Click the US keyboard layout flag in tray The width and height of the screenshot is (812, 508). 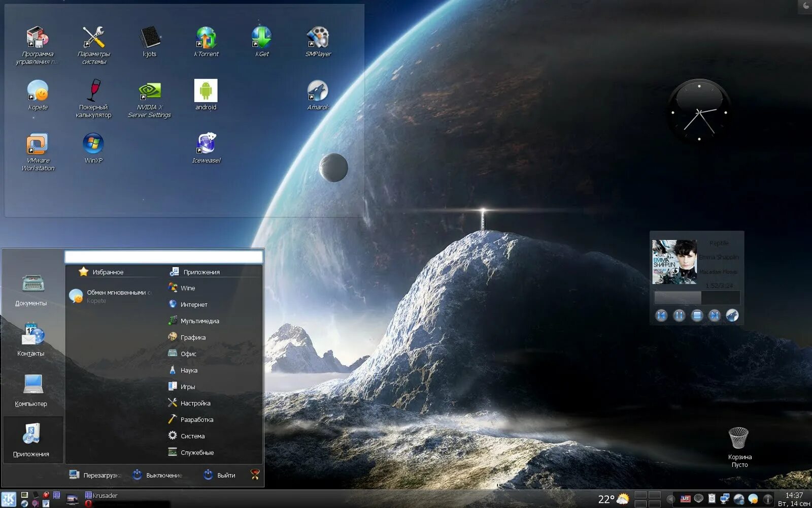pyautogui.click(x=686, y=499)
